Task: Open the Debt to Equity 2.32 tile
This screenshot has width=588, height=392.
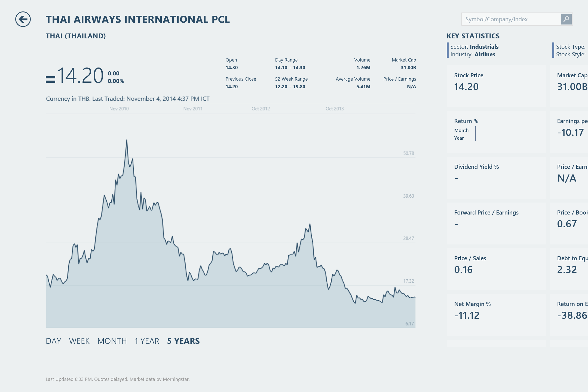Action: click(x=569, y=269)
